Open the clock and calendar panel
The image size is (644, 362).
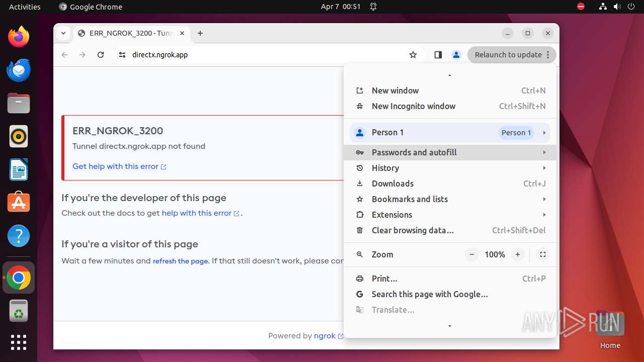[341, 7]
